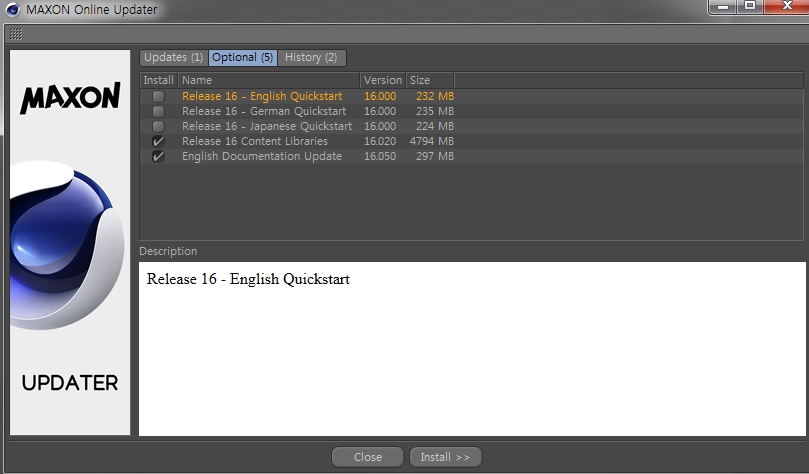Screen dimensions: 809x474
Task: Click the Install >> button
Action: coord(445,457)
